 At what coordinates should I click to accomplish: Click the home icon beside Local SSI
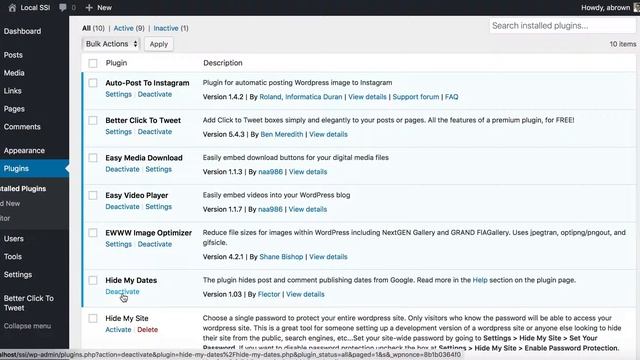[x=12, y=7]
